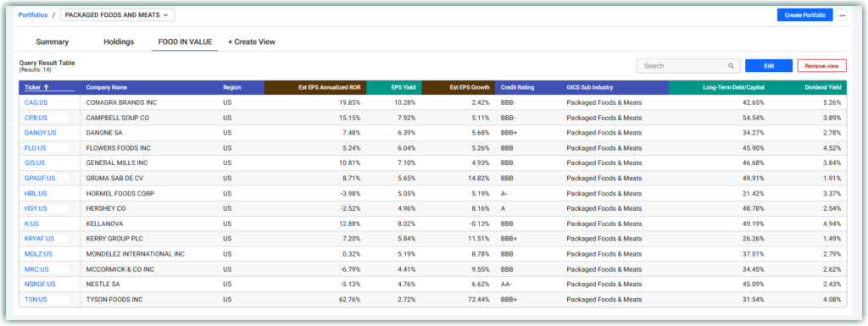Click the blue Edit button

[x=769, y=66]
